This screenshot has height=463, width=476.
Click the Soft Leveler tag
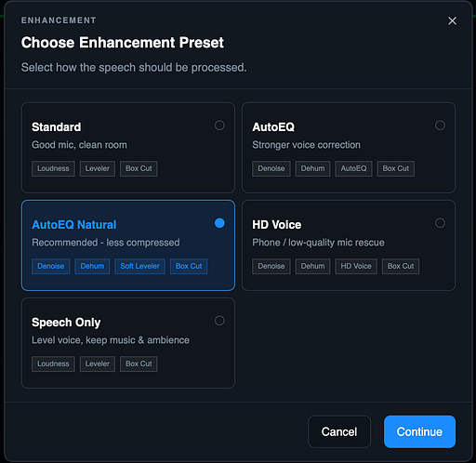139,266
